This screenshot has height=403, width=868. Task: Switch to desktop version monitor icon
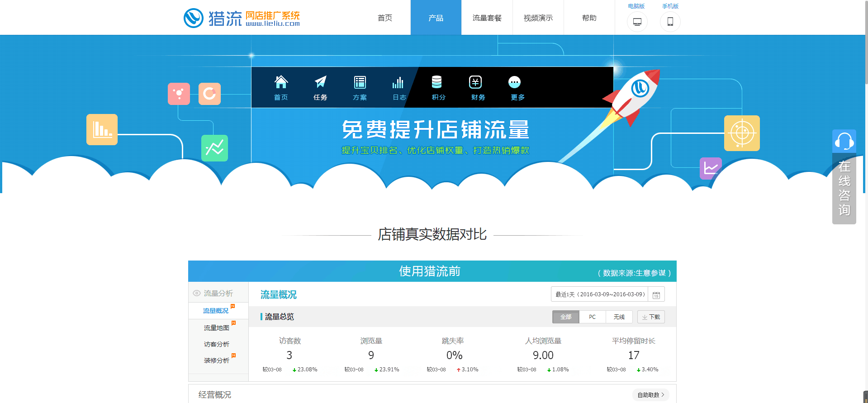[637, 22]
